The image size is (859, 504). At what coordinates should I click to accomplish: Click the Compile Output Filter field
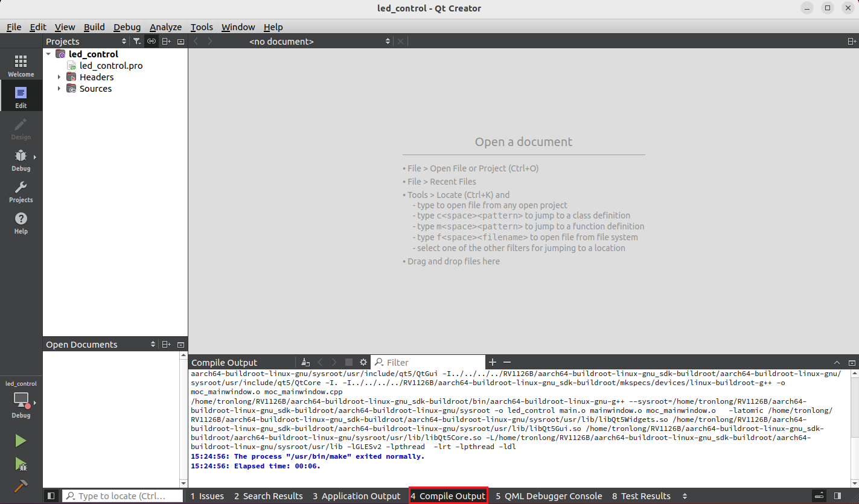click(428, 362)
